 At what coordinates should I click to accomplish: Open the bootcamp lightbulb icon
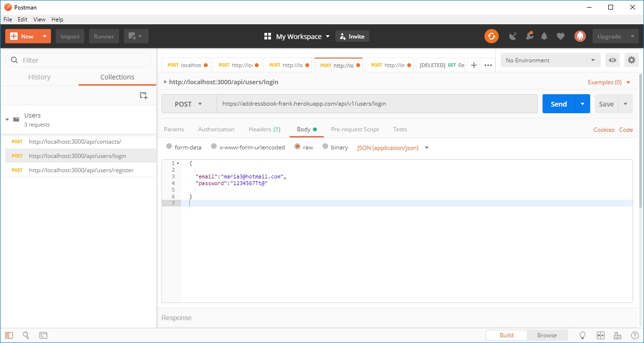click(582, 335)
